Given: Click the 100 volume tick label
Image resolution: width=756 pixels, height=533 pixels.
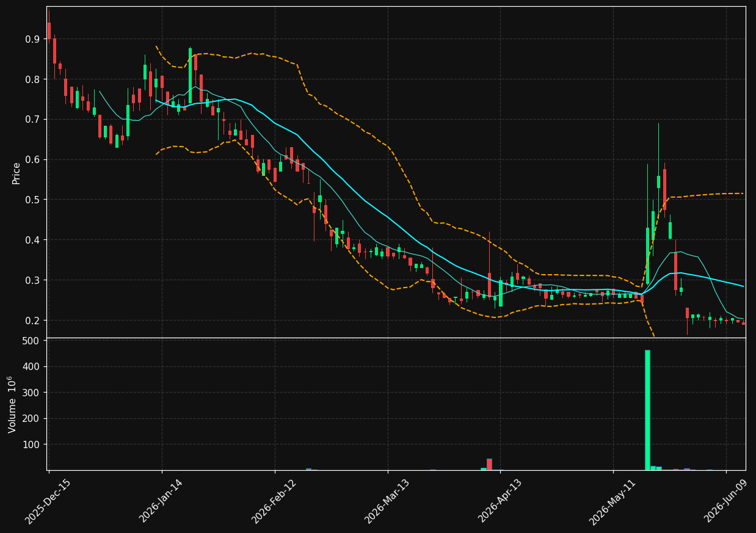Looking at the screenshot, I should click(x=31, y=444).
